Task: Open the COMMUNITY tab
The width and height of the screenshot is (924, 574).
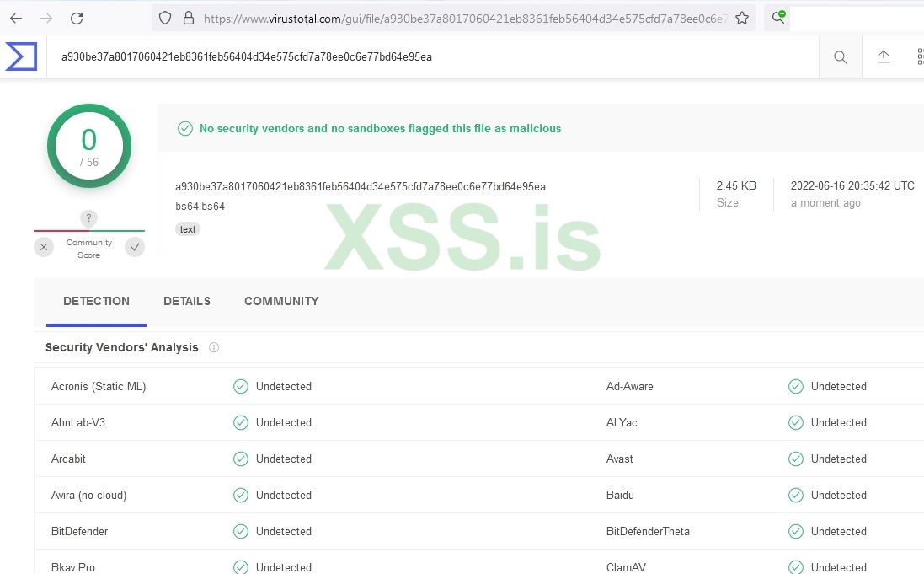Action: 281,301
